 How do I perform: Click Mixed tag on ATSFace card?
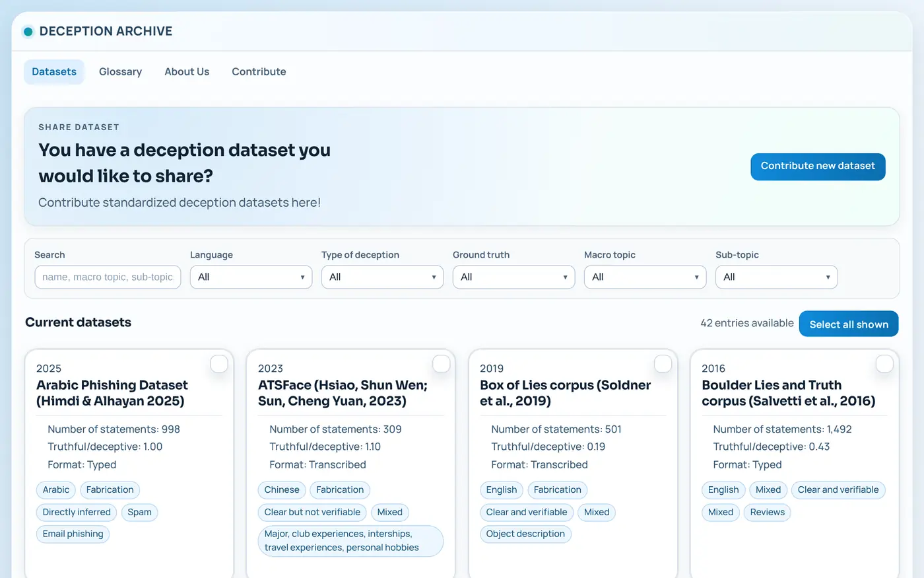[x=390, y=513]
